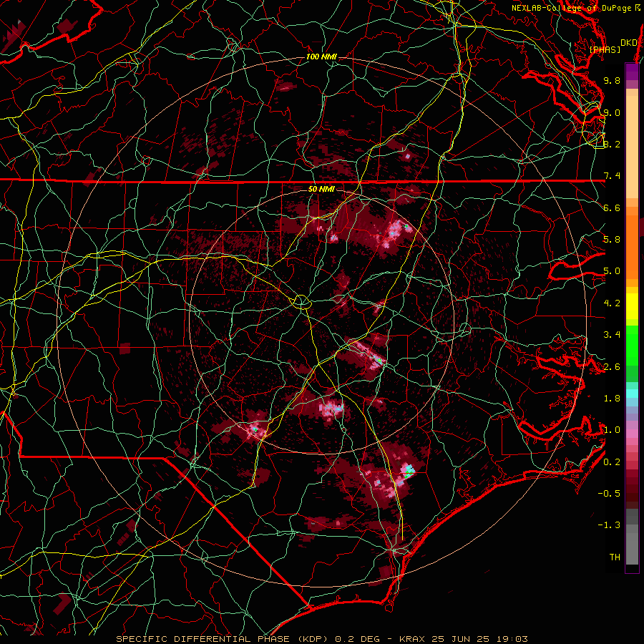Click the radar site circle at map center
The image size is (644, 644).
(x=301, y=302)
